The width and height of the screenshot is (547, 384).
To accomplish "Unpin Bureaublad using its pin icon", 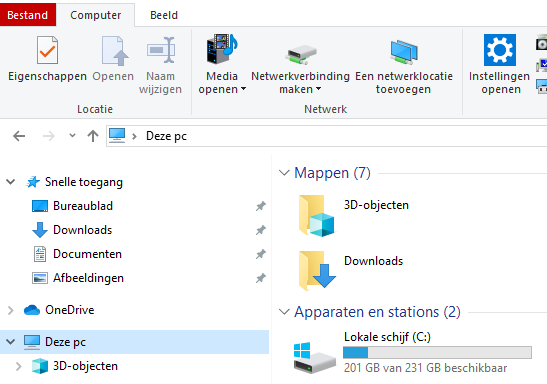I will [x=261, y=206].
